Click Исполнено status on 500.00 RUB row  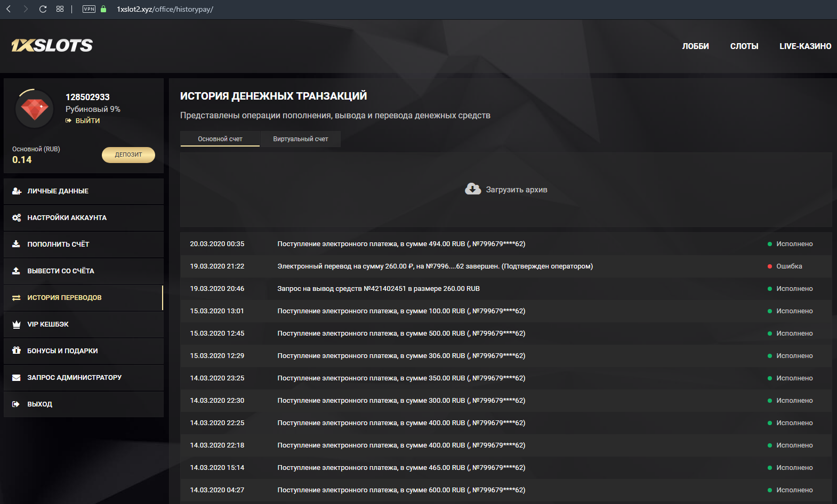794,334
